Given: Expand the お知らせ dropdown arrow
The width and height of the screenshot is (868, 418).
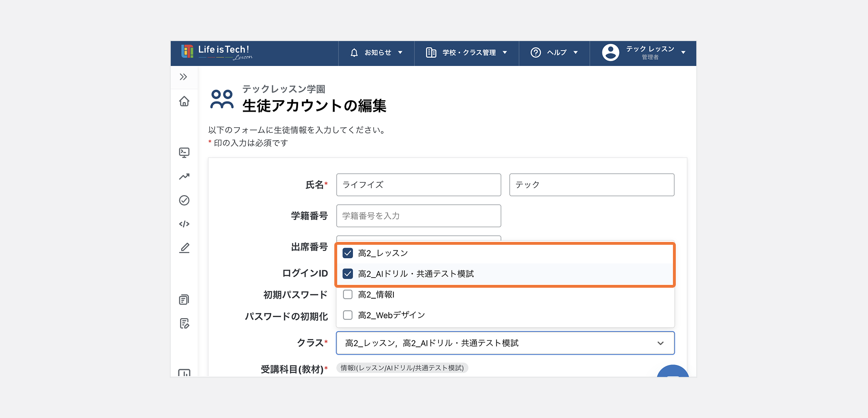Looking at the screenshot, I should 400,52.
